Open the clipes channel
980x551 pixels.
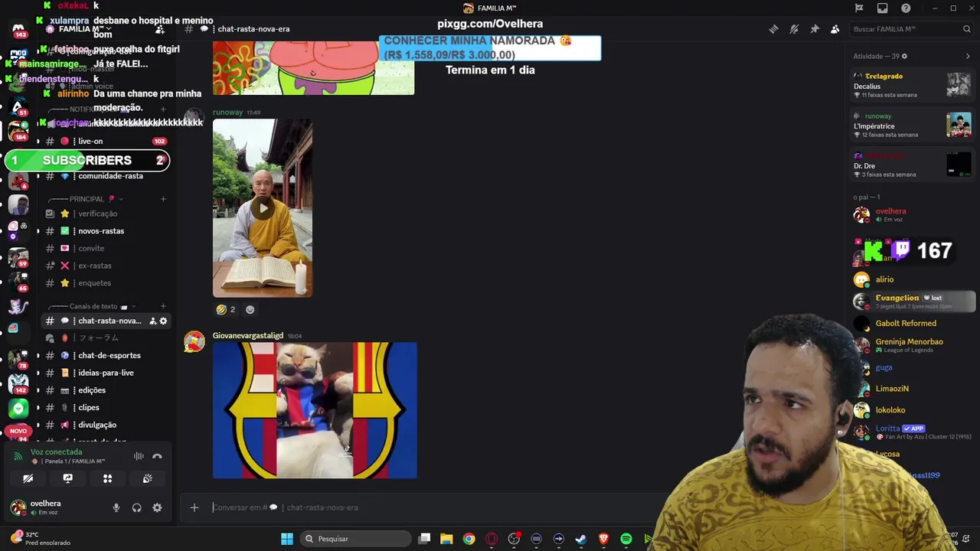click(x=104, y=407)
